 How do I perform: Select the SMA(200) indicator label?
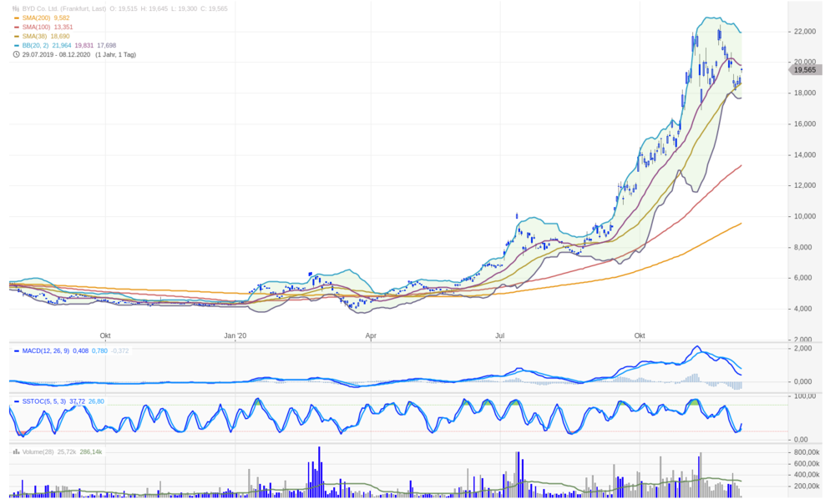pos(36,18)
